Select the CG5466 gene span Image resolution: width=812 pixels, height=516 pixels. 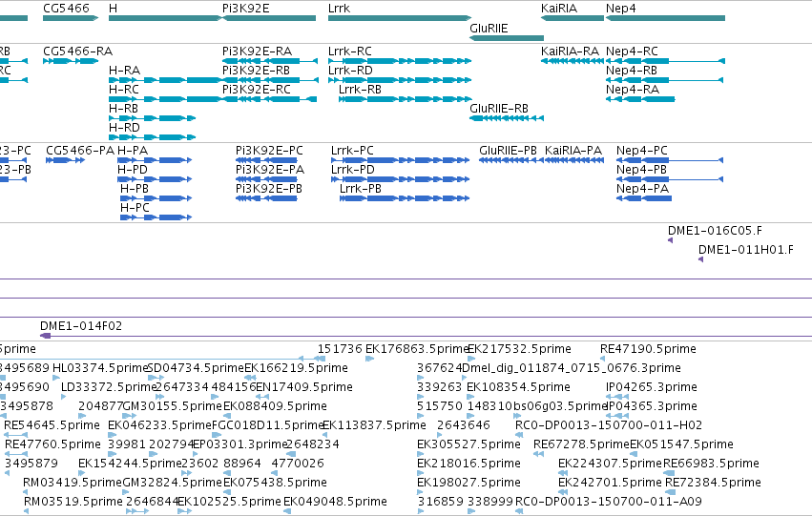[x=71, y=18]
